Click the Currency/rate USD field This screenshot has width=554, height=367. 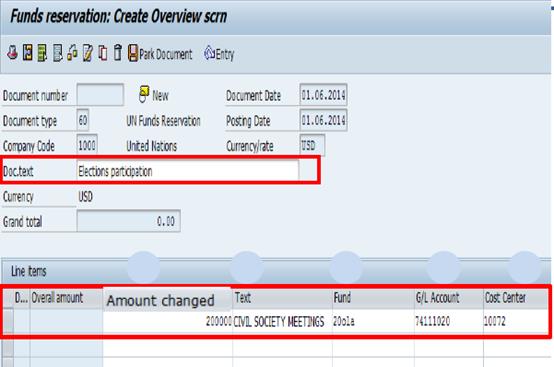(x=312, y=145)
